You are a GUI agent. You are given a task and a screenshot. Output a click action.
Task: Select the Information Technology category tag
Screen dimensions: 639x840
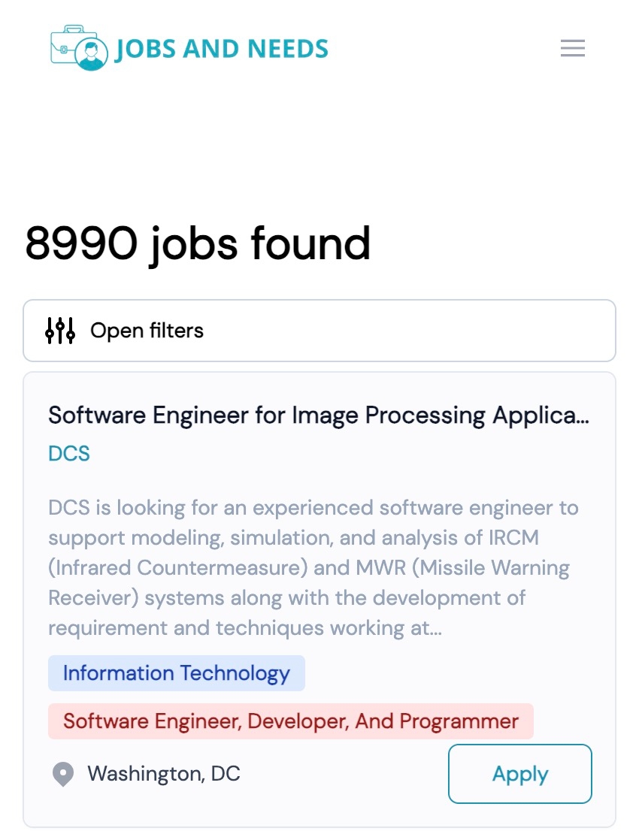point(177,673)
